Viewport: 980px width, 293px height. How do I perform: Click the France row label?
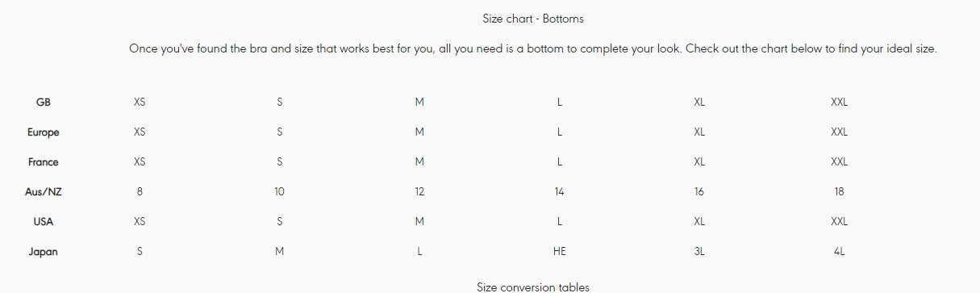44,162
